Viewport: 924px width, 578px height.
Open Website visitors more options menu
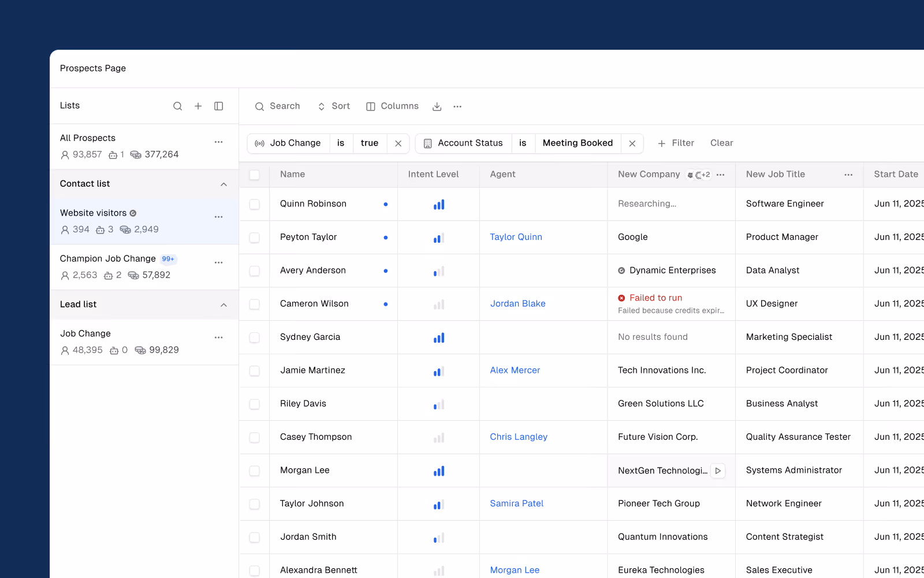pos(219,217)
